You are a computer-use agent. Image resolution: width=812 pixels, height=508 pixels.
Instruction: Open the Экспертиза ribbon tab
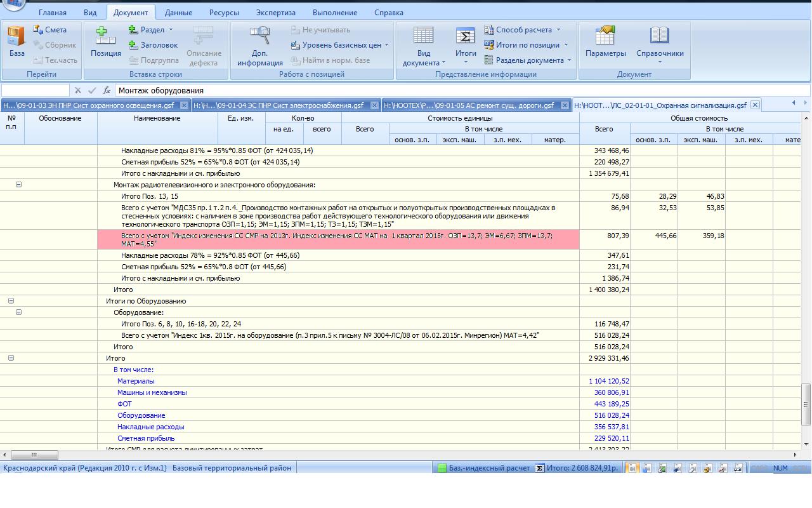coord(275,13)
